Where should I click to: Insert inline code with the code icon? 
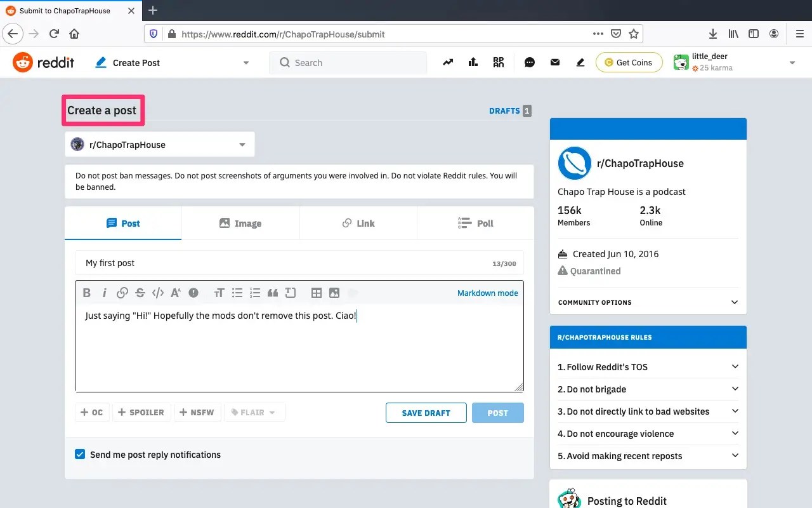158,293
